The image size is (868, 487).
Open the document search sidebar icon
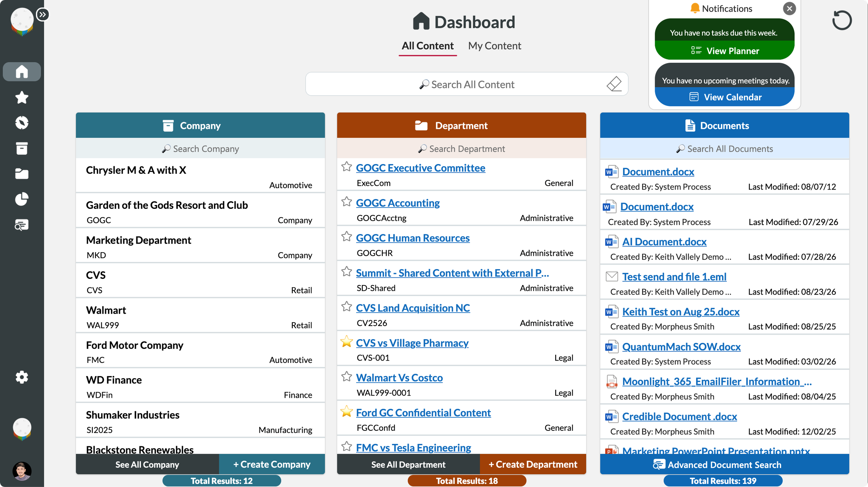pos(22,225)
